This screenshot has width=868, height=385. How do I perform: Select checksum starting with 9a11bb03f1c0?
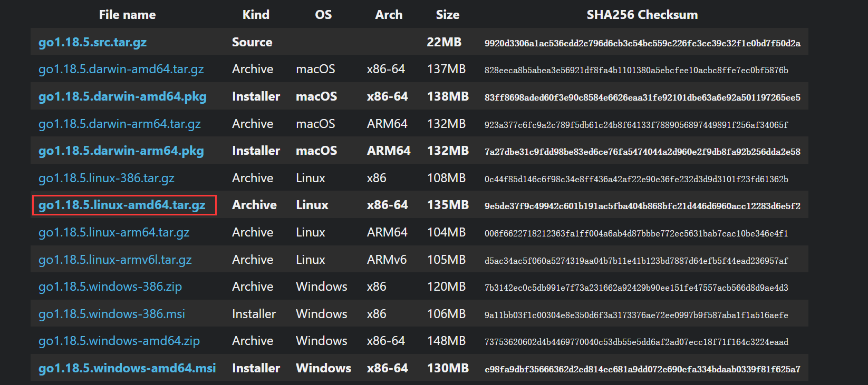pos(636,315)
